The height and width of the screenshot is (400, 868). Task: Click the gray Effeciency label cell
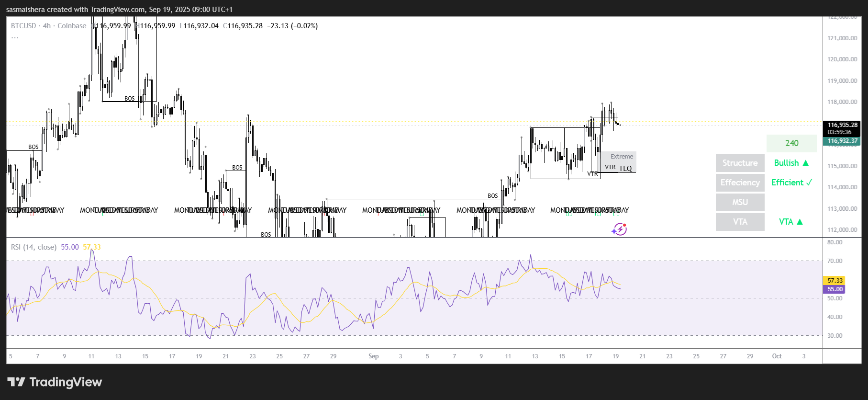(740, 183)
